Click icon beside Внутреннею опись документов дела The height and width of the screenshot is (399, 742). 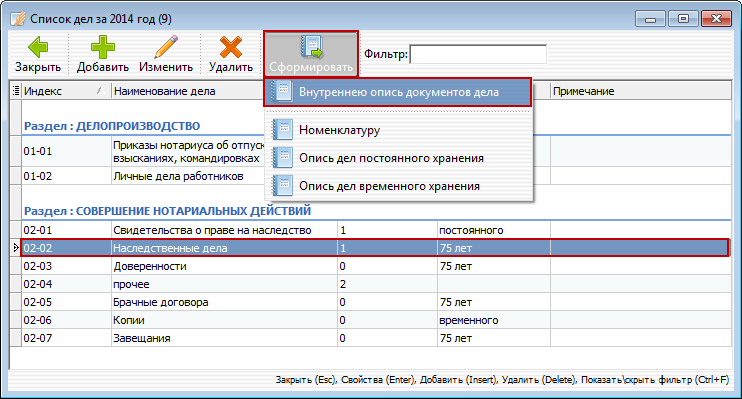(283, 92)
